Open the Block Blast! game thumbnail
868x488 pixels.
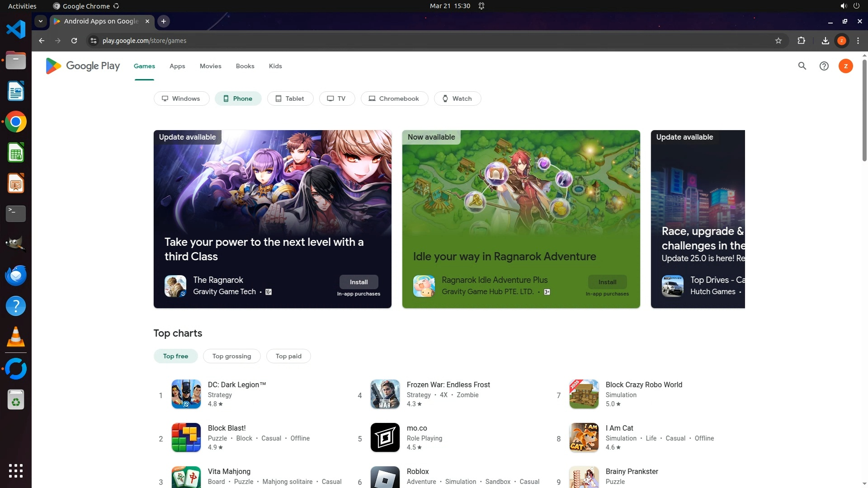tap(186, 437)
